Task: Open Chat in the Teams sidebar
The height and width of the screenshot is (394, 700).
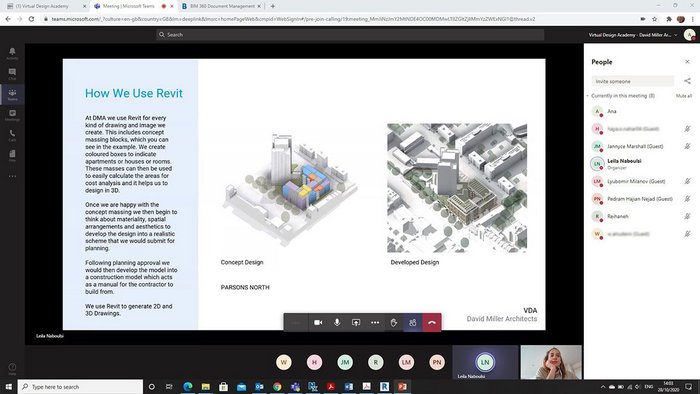Action: coord(12,74)
